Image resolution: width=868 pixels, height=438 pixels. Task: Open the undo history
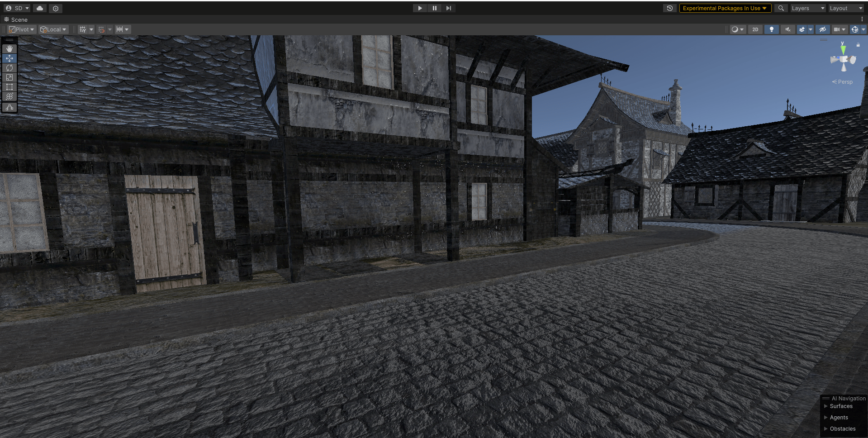point(670,8)
